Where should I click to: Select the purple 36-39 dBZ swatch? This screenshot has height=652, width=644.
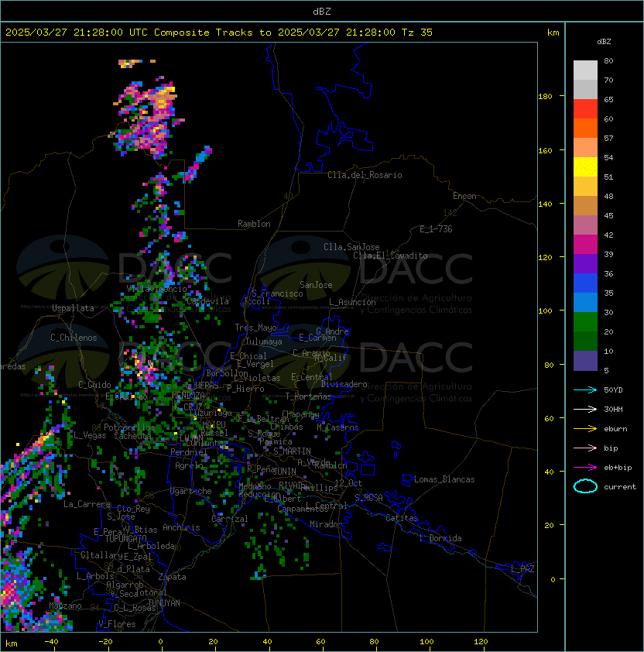(x=585, y=263)
